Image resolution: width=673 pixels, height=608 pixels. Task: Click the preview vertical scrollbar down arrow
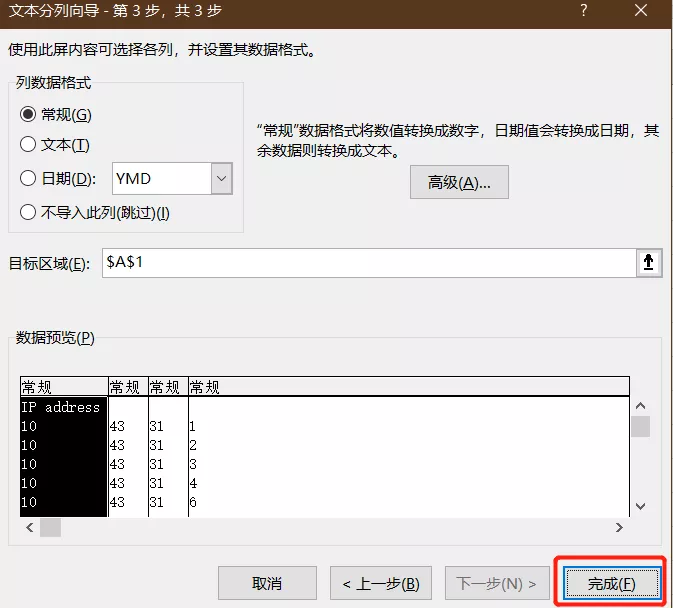640,506
